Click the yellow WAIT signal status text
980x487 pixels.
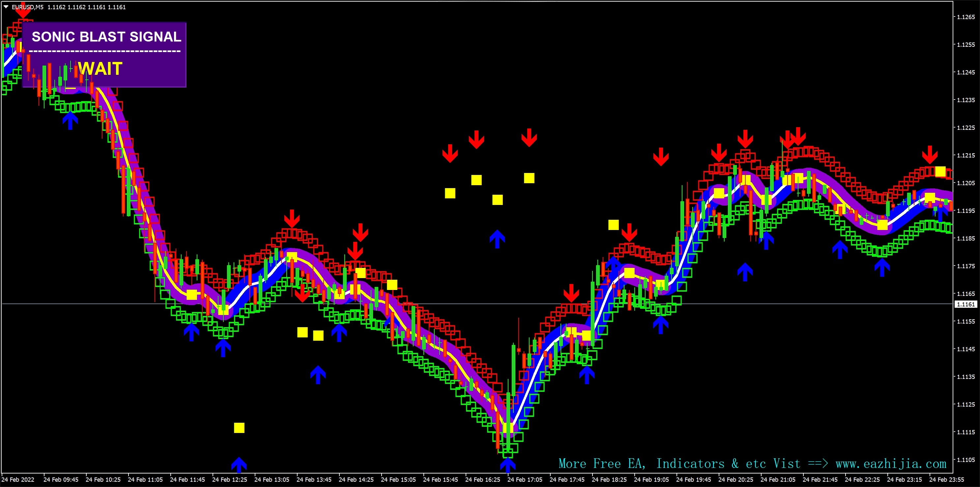tap(100, 69)
